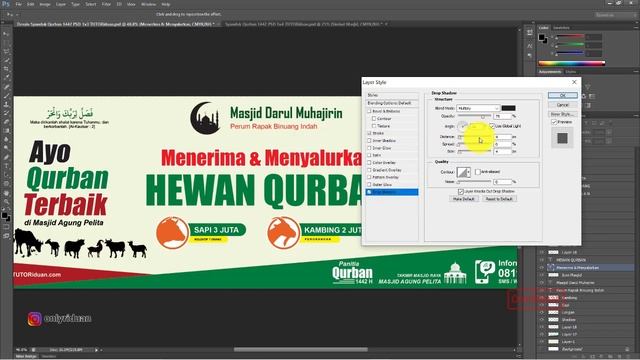The height and width of the screenshot is (360, 640).
Task: Click the New Style button
Action: coord(562,114)
